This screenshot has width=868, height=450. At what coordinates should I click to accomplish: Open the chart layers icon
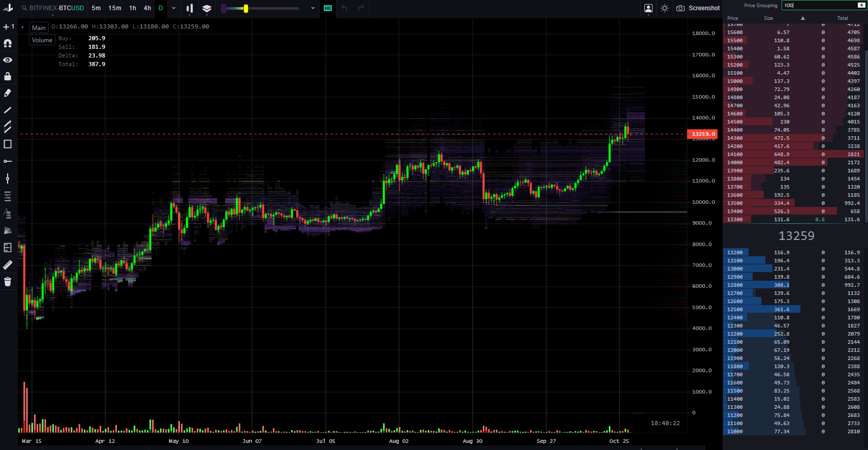[207, 8]
